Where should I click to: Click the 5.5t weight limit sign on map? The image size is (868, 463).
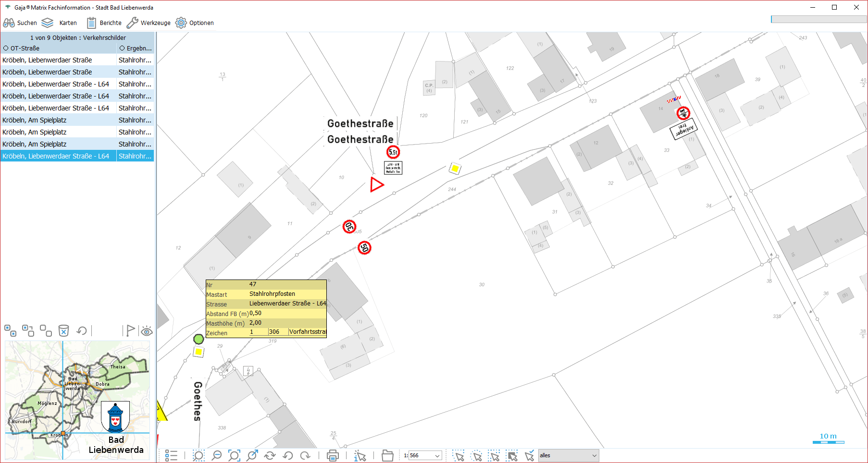pos(393,152)
